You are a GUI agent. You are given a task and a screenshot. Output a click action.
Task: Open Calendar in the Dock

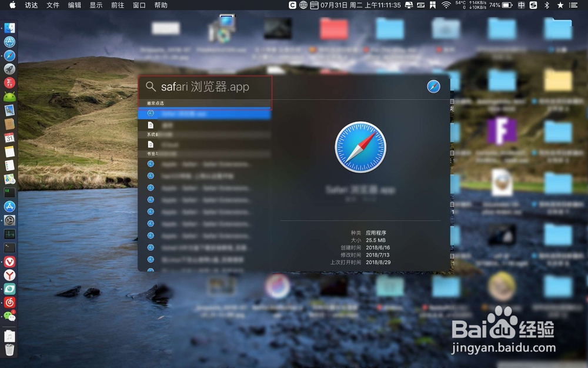[9, 138]
